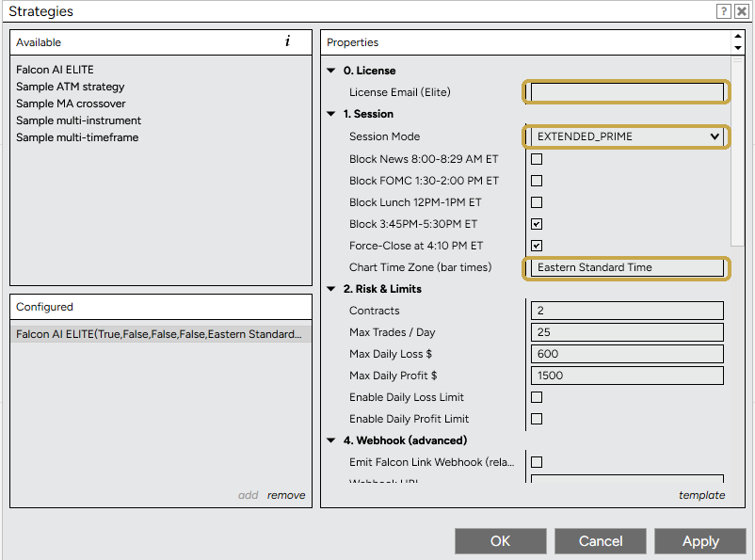Viewport: 755px width, 560px height.
Task: Click the Properties panel vertical scrollbar
Action: click(x=737, y=152)
